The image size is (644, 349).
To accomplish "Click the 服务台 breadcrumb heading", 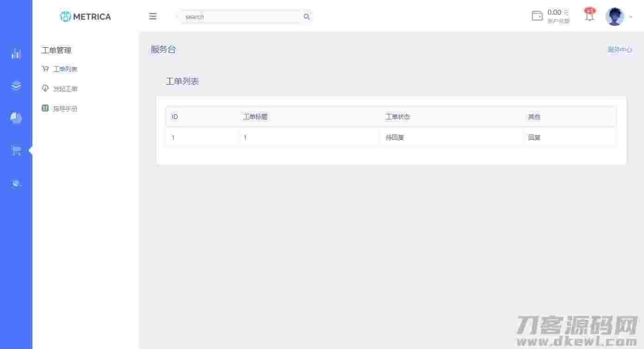I will [x=163, y=50].
